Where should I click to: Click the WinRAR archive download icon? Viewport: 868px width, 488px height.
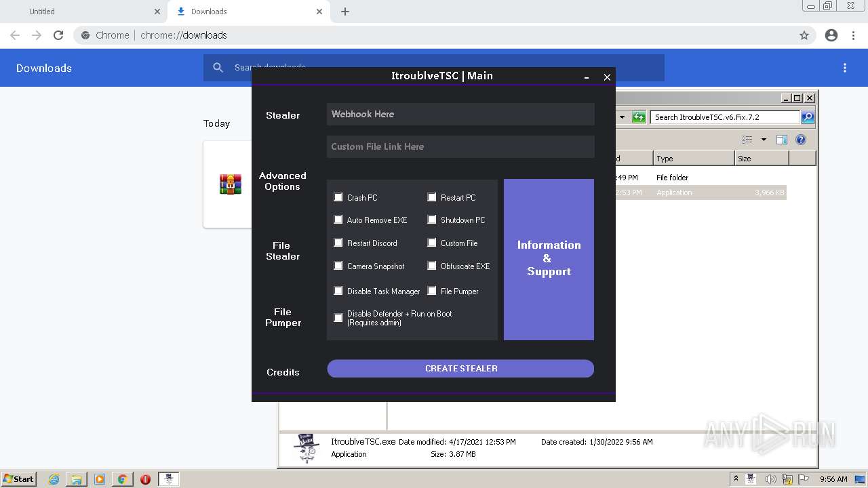click(x=231, y=184)
